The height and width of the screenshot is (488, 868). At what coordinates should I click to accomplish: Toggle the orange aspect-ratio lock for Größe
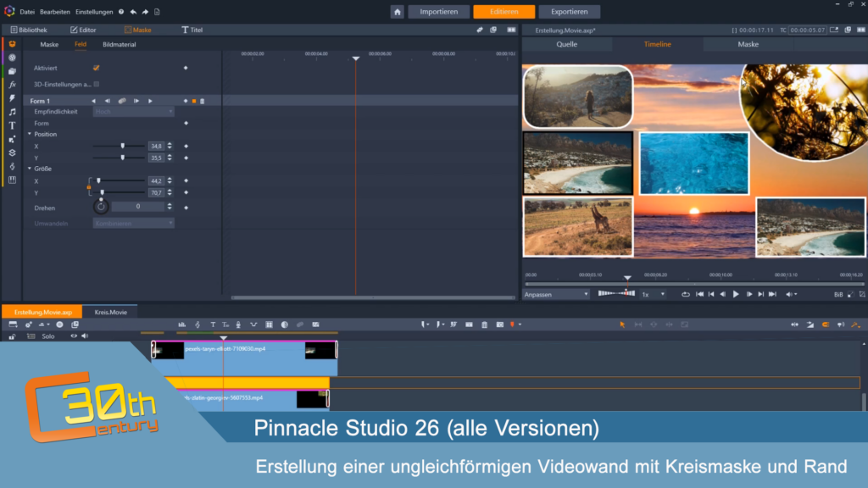click(88, 187)
